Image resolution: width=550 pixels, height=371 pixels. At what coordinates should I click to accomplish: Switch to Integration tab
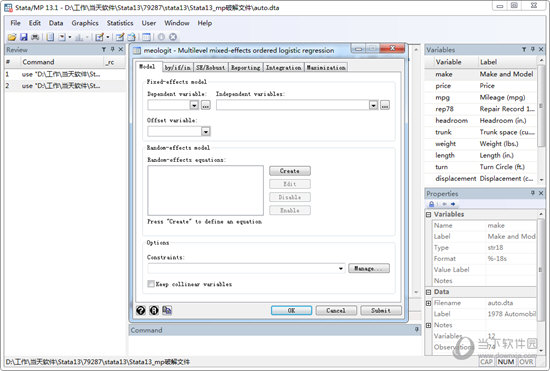coord(283,67)
